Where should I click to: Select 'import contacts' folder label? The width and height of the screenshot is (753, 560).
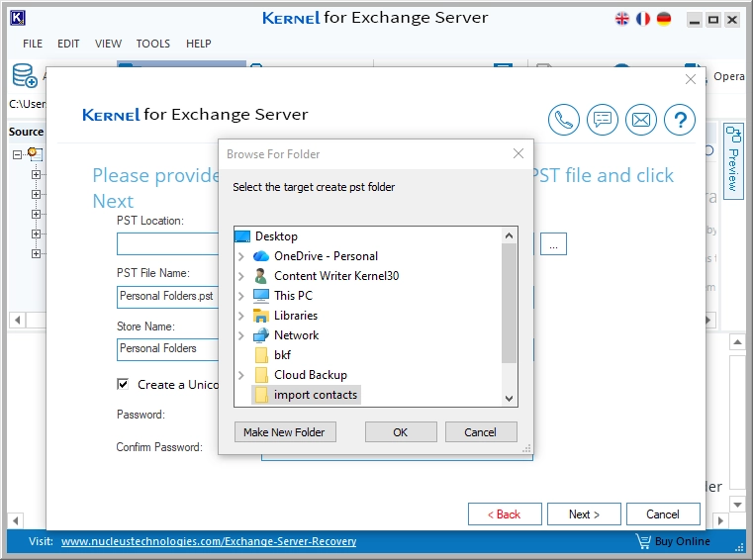(x=316, y=395)
